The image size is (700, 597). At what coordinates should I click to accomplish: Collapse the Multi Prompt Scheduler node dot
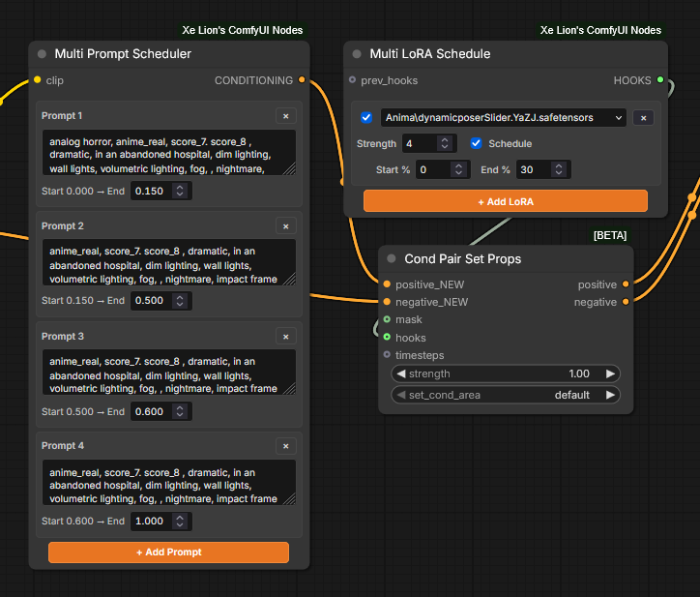(x=42, y=54)
